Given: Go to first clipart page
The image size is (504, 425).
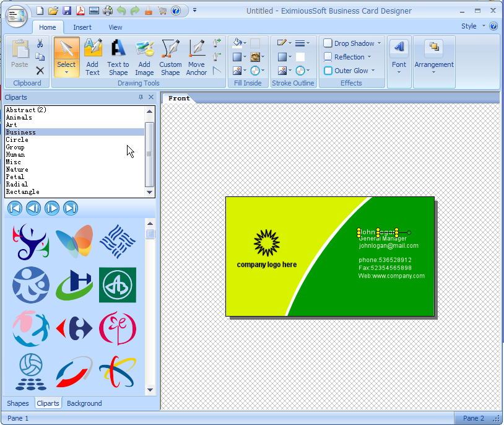Looking at the screenshot, I should click(15, 208).
